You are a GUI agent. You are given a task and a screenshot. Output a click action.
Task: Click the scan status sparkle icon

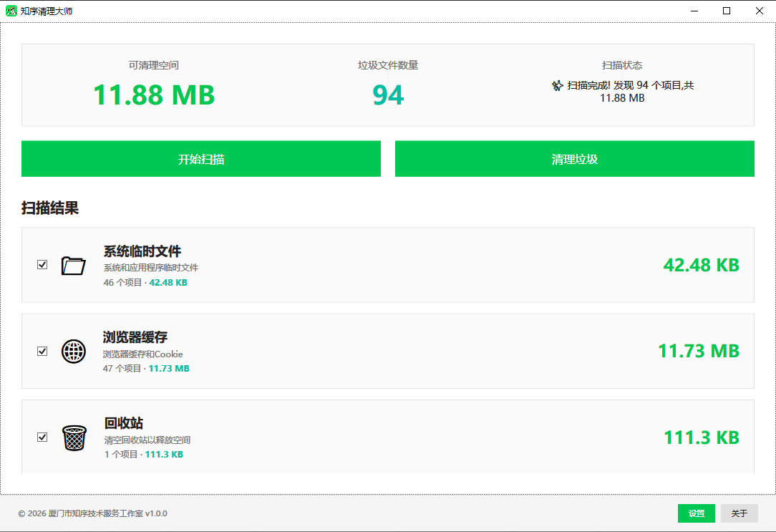[557, 85]
